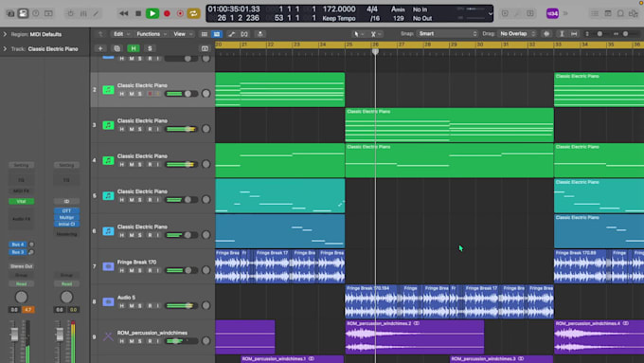
Task: Click the highlighted blue tracks view button
Action: (x=217, y=34)
